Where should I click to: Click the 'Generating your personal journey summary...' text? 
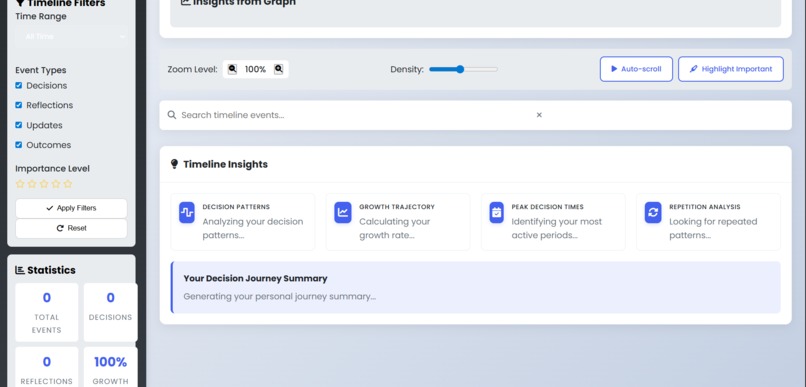pyautogui.click(x=280, y=297)
